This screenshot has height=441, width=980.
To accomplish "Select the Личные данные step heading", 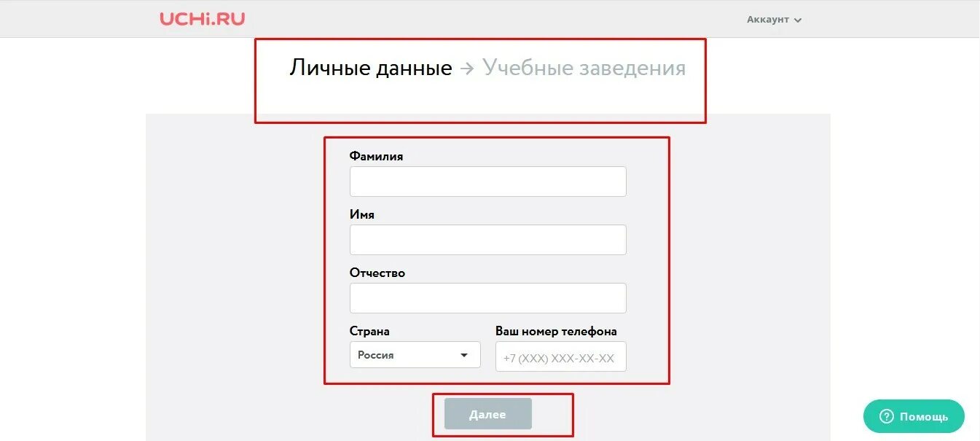I will (371, 68).
